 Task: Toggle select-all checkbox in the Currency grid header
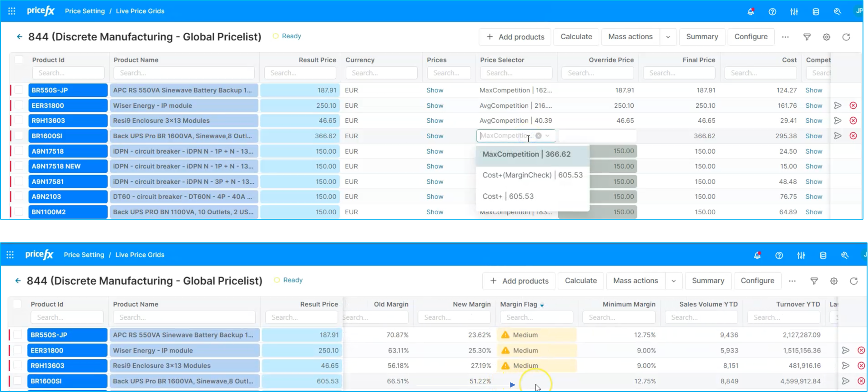(x=19, y=60)
